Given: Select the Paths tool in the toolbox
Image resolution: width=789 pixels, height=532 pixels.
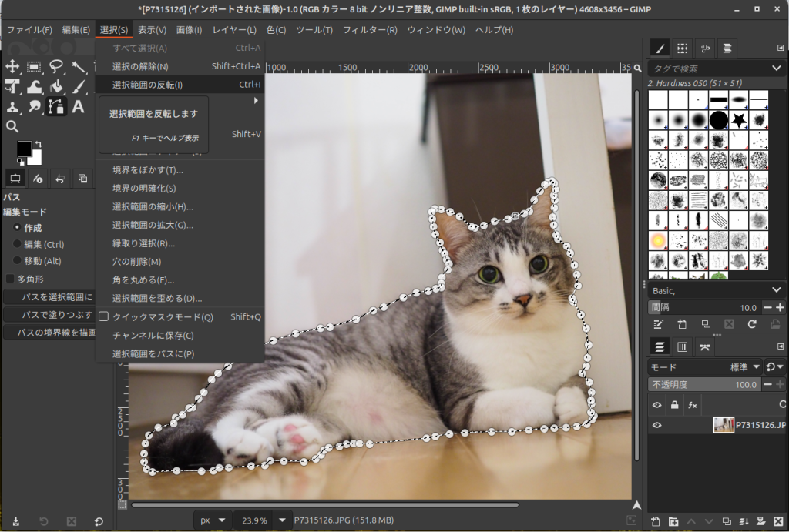Looking at the screenshot, I should point(56,106).
